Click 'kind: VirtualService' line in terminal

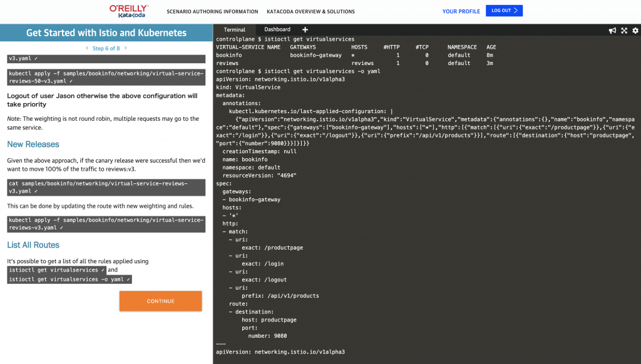pyautogui.click(x=248, y=88)
